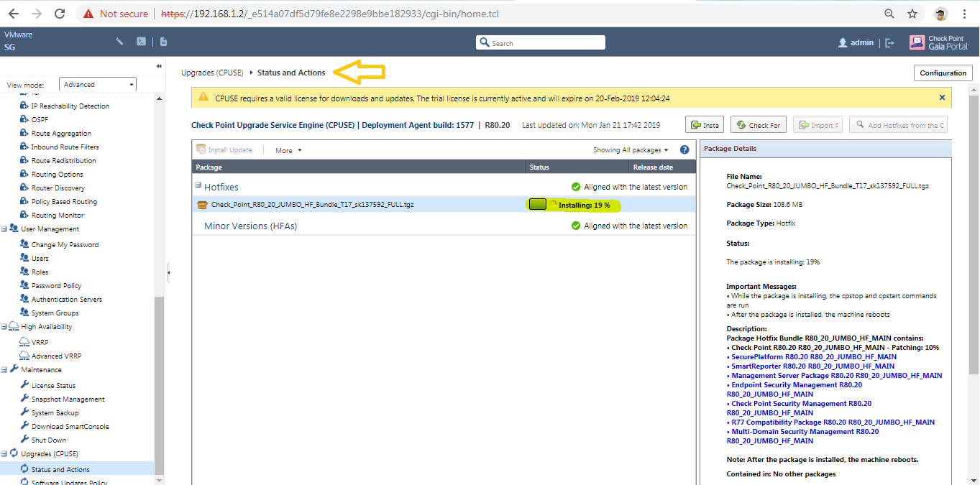Click the browser back arrow
Viewport: 980px width, 485px height.
point(13,14)
